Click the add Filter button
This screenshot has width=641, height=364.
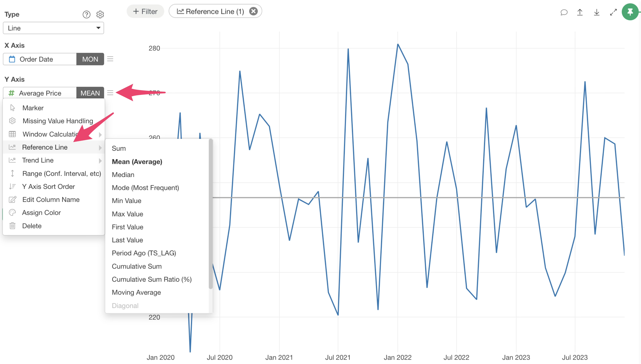pos(145,11)
